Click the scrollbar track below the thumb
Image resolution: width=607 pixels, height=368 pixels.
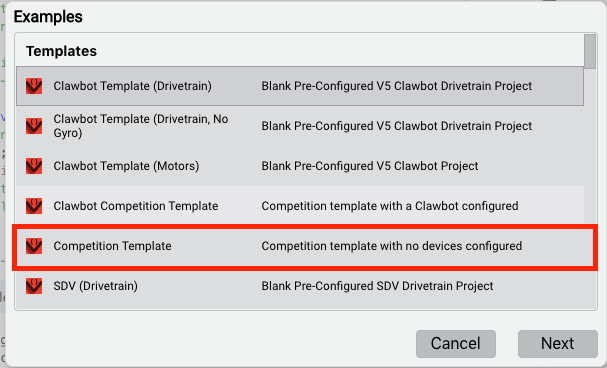590,186
